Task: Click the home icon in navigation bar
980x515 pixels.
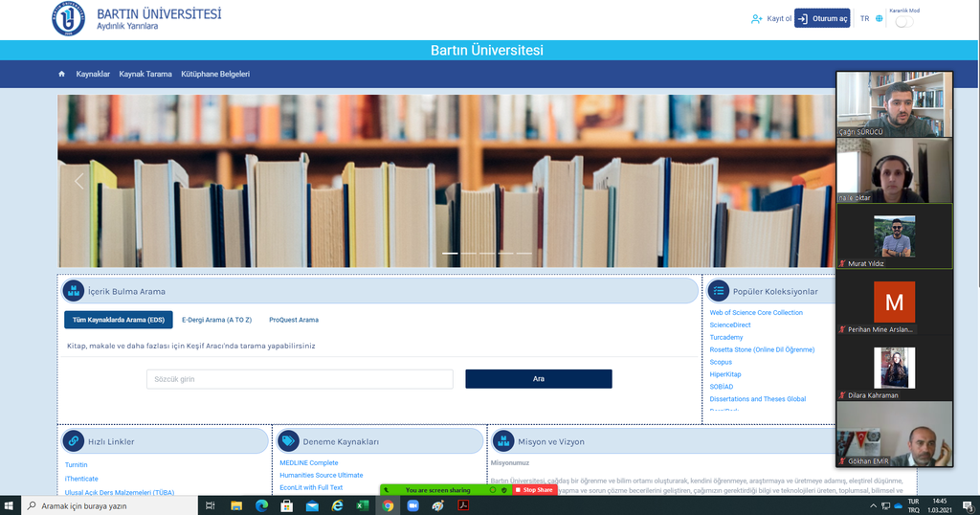Action: pyautogui.click(x=62, y=74)
